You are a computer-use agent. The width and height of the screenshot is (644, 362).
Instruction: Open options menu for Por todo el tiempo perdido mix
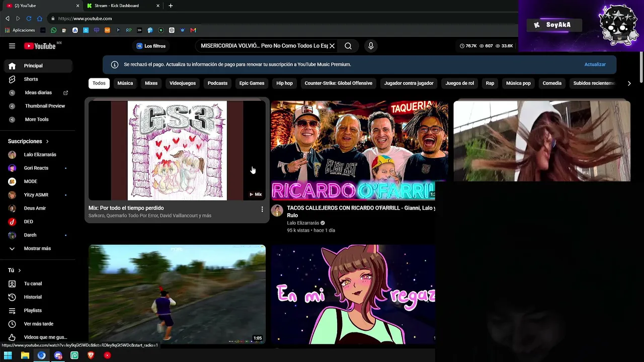(x=262, y=209)
